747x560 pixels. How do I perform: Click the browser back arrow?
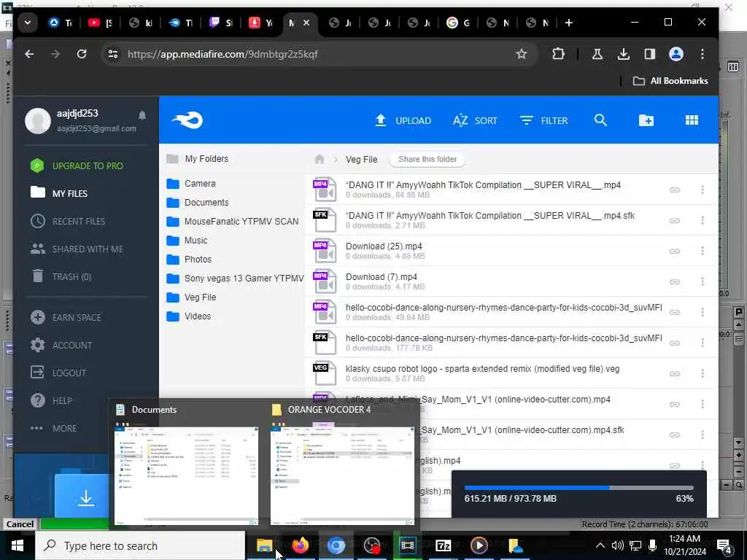29,54
